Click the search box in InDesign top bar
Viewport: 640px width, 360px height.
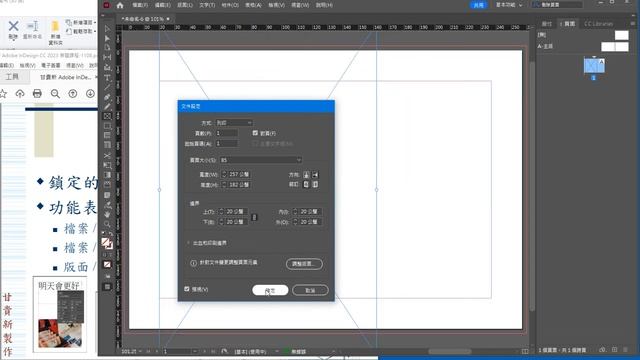[x=557, y=5]
